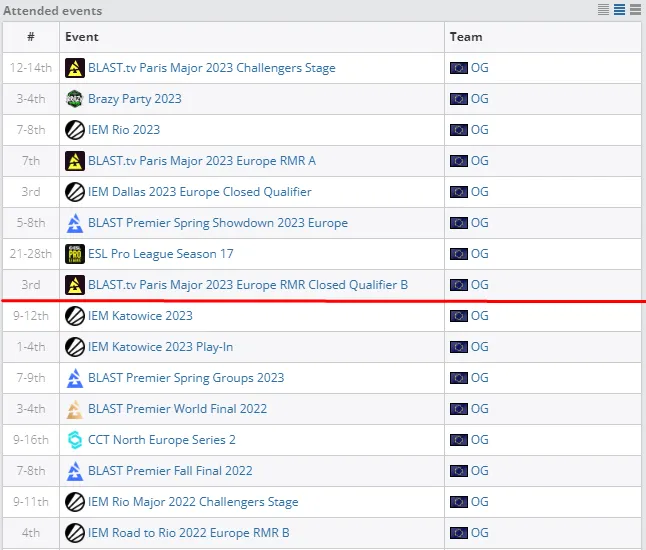Open the IEM Rio 2023 event link
This screenshot has width=646, height=550.
[x=124, y=130]
